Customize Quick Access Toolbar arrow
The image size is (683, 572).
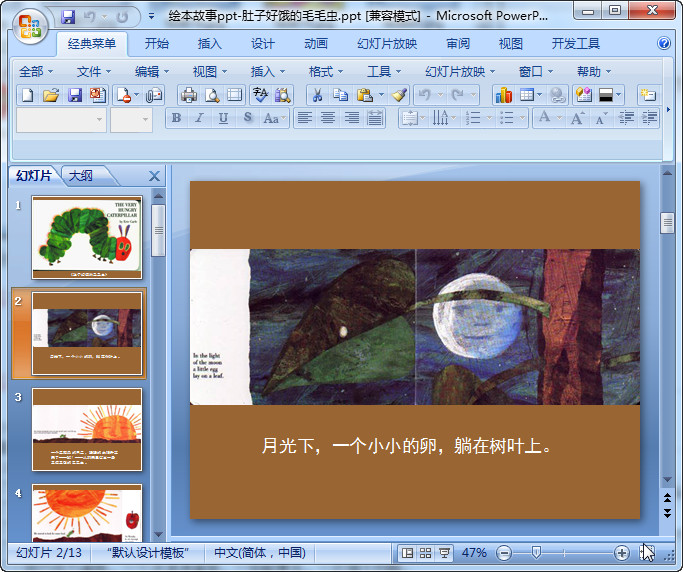pyautogui.click(x=151, y=17)
